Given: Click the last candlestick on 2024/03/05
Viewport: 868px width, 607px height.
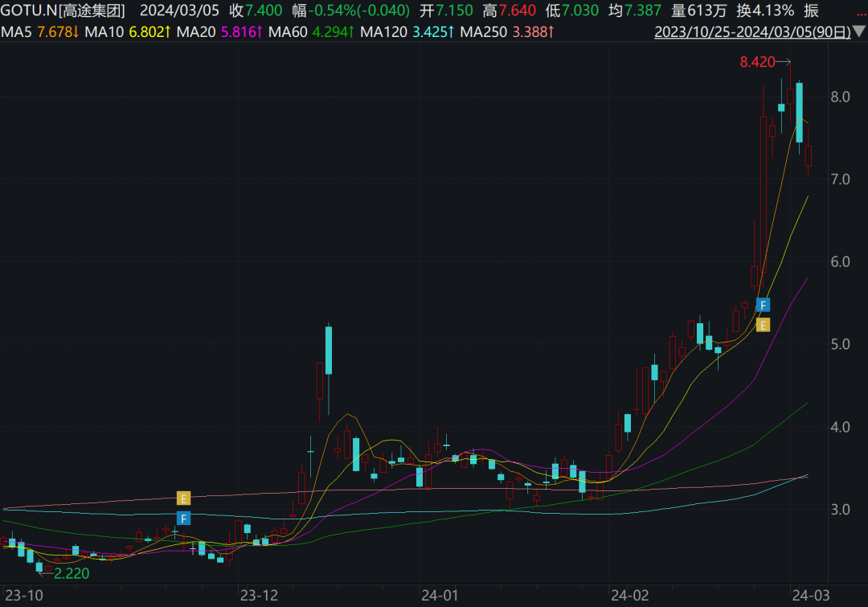Looking at the screenshot, I should click(x=809, y=156).
